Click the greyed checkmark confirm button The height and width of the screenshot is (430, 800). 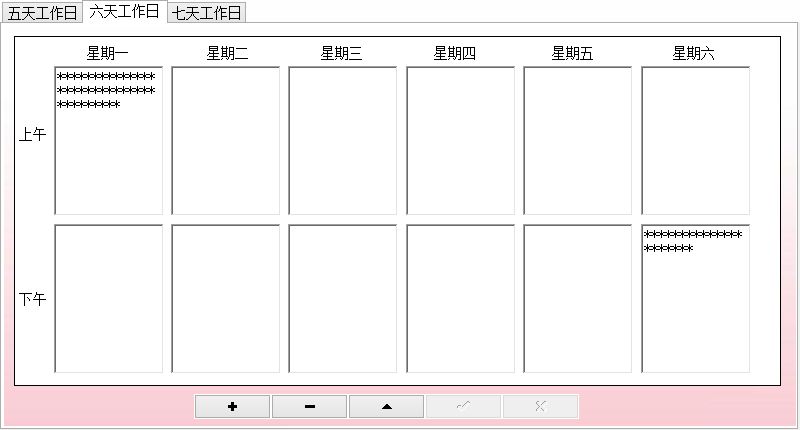463,407
